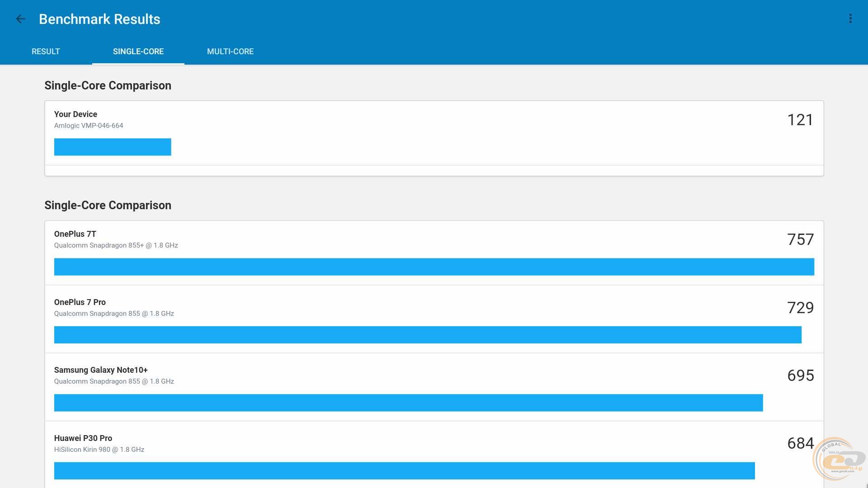The image size is (868, 488).
Task: Select the Samsung Galaxy Note10+ entry
Action: (101, 370)
